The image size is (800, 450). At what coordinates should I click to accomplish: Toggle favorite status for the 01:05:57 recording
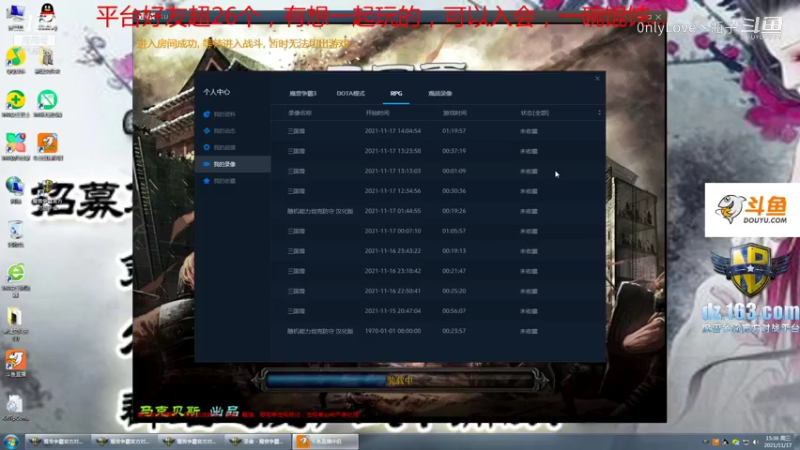coord(529,231)
